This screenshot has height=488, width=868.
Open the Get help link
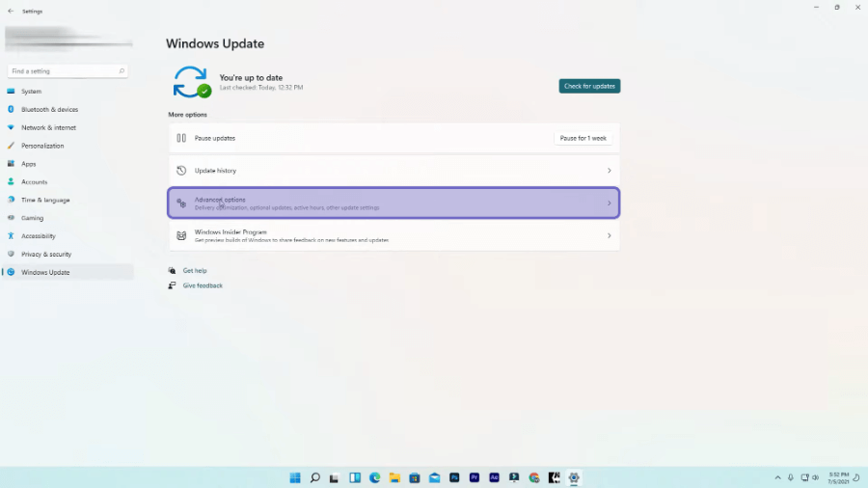coord(195,271)
